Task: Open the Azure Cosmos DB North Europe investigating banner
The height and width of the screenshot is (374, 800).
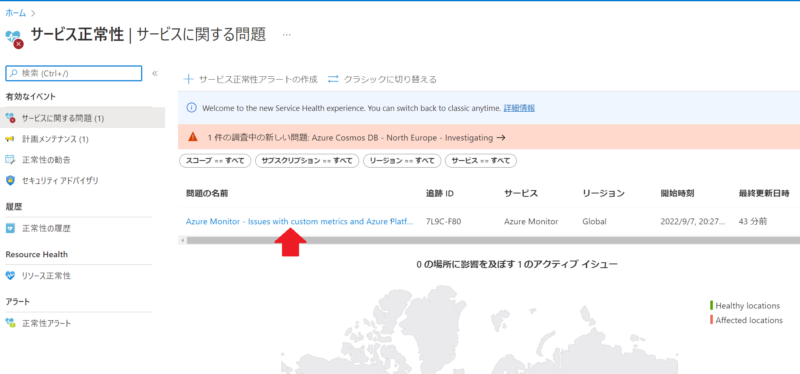Action: click(489, 137)
